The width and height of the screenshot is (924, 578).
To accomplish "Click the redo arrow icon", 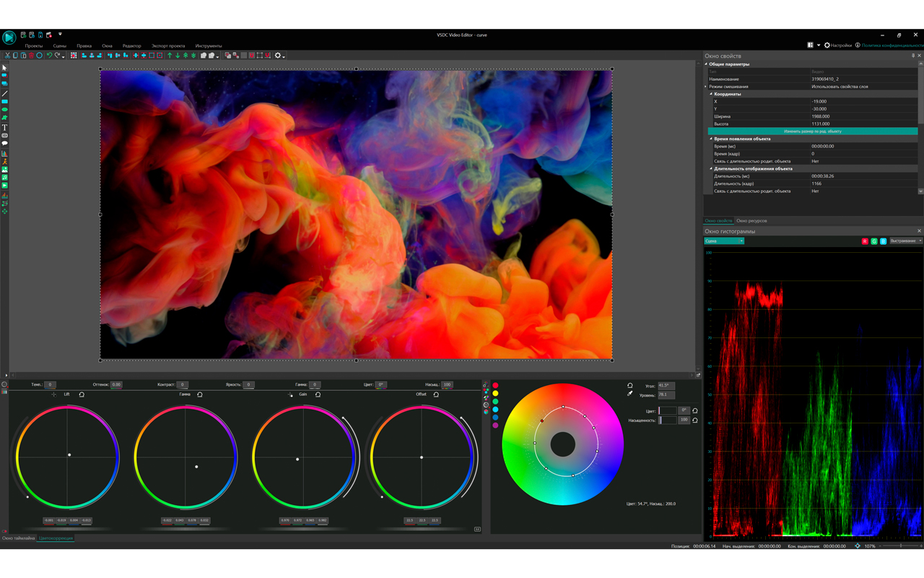I will point(57,56).
